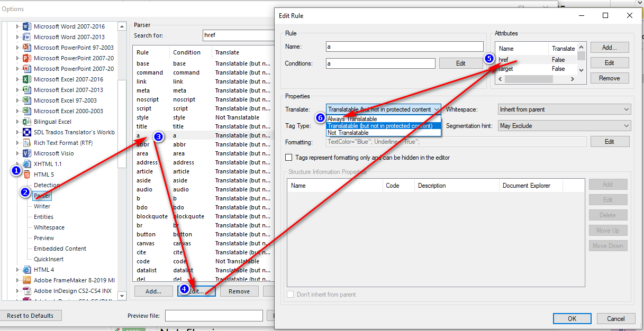The image size is (644, 331).
Task: Open the Translate dropdown in Edit Rule
Action: pyautogui.click(x=384, y=109)
